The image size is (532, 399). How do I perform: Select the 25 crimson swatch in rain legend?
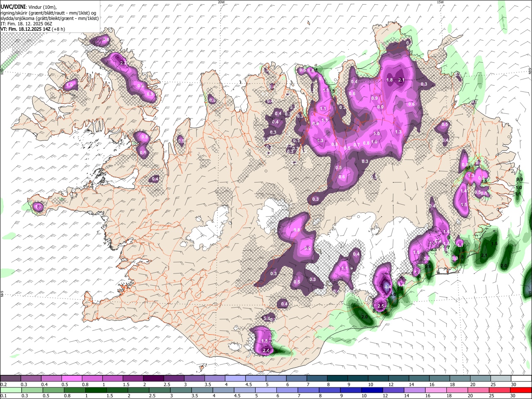[500, 390]
